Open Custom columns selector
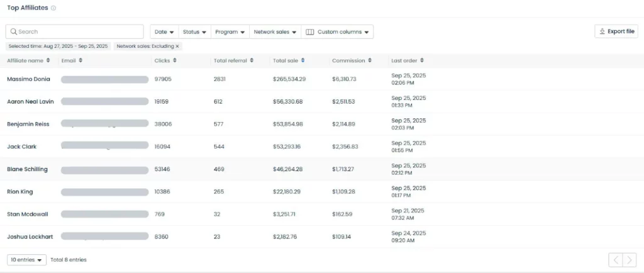Screen dimensions: 644x273 pos(338,31)
